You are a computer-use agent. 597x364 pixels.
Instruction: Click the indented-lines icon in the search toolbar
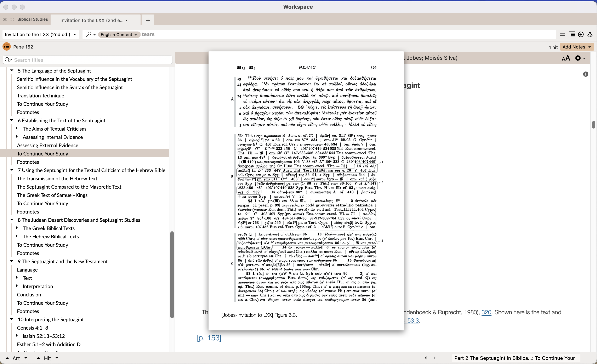coord(572,34)
